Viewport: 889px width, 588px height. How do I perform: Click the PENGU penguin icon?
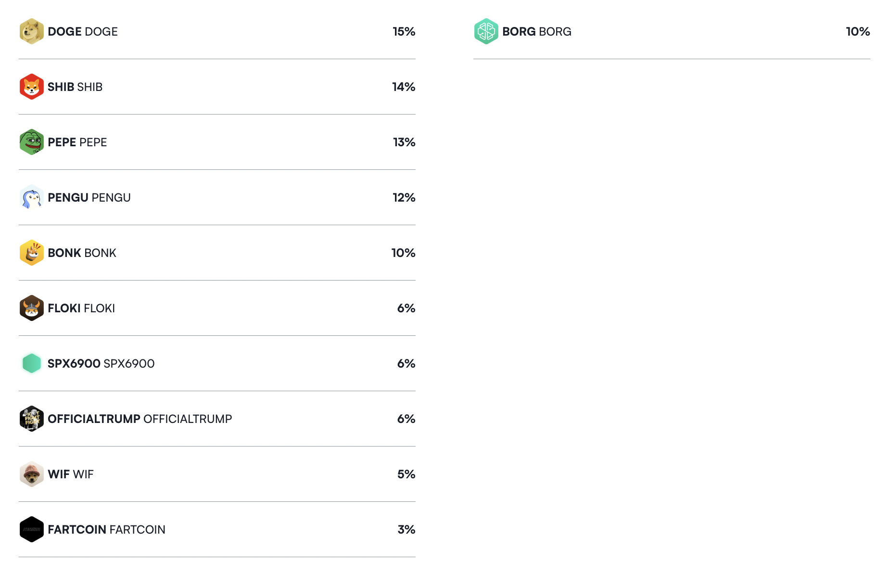point(31,197)
